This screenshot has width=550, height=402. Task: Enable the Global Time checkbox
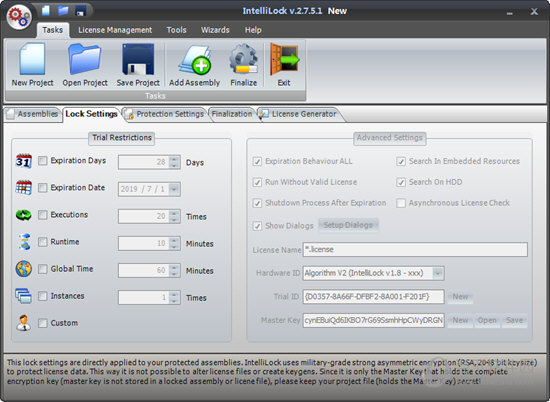tap(42, 269)
